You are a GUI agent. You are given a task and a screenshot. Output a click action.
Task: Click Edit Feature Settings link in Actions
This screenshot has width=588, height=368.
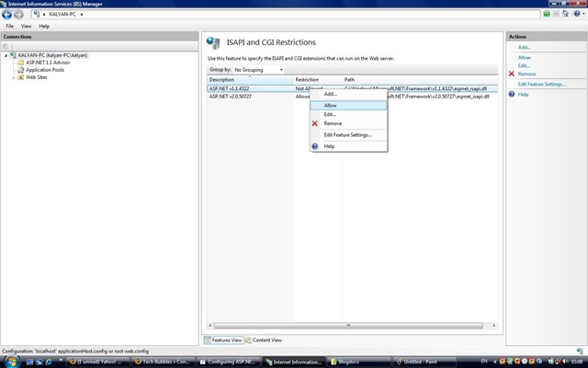coord(541,84)
